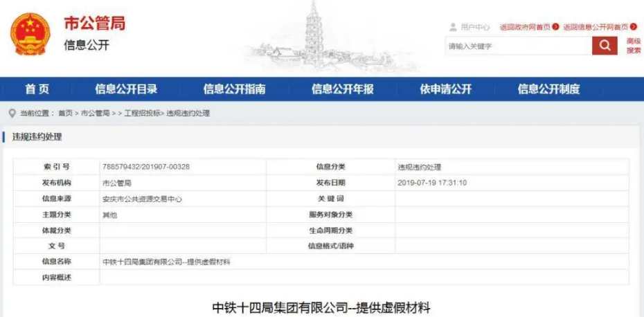Click 其他 value in 主题分类 row
The image size is (644, 317).
pyautogui.click(x=109, y=215)
